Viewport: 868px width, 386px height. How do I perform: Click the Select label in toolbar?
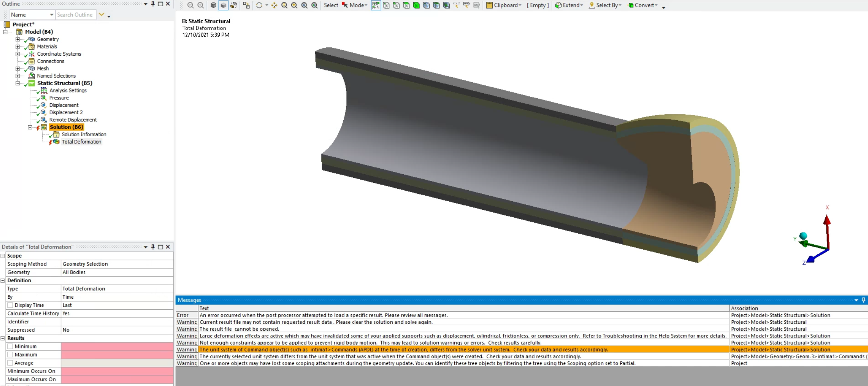tap(331, 5)
